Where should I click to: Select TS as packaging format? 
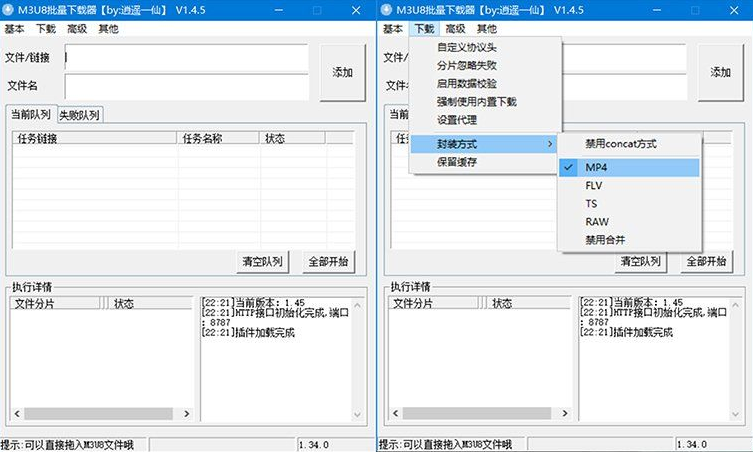pyautogui.click(x=629, y=204)
